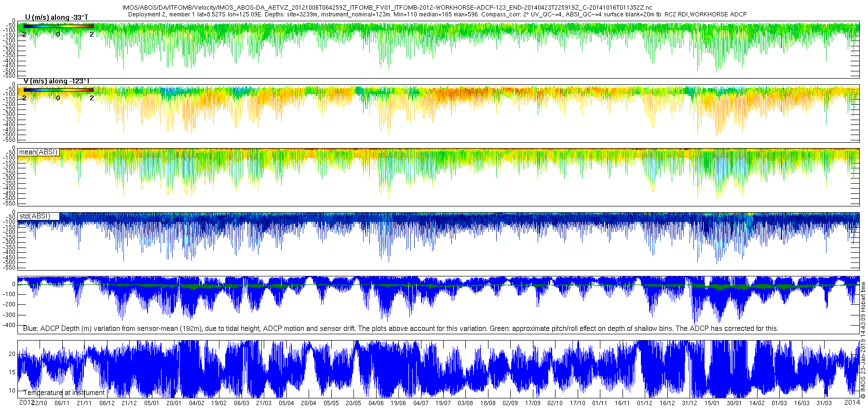Click the V velocity colorbar

58,90
